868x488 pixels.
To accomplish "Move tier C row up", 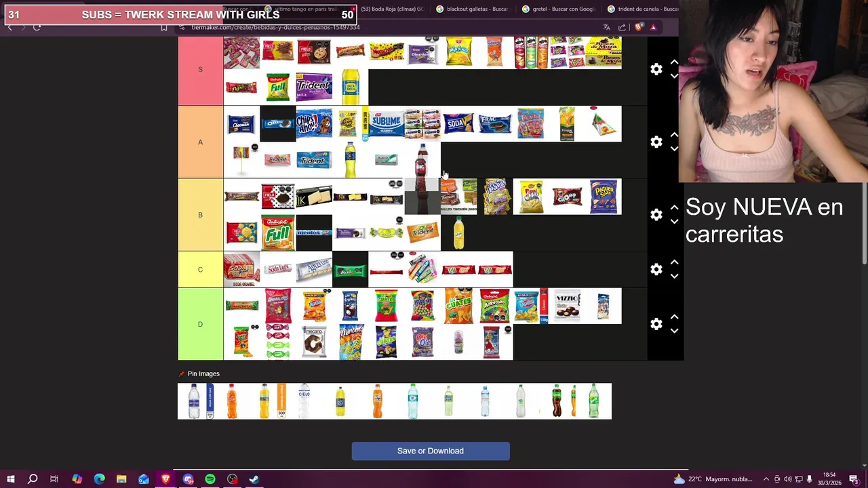I will coord(674,262).
